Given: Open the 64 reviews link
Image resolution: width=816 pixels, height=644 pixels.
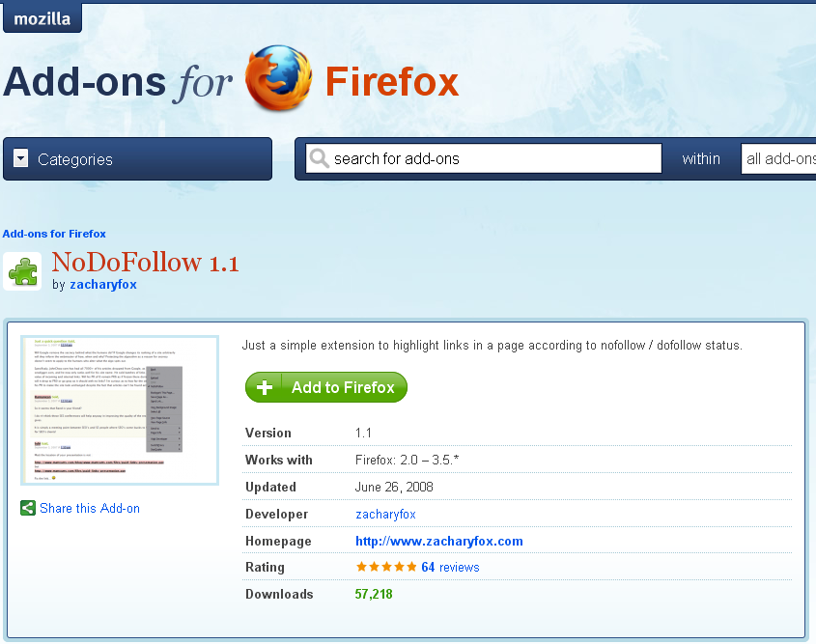Looking at the screenshot, I should click(450, 567).
